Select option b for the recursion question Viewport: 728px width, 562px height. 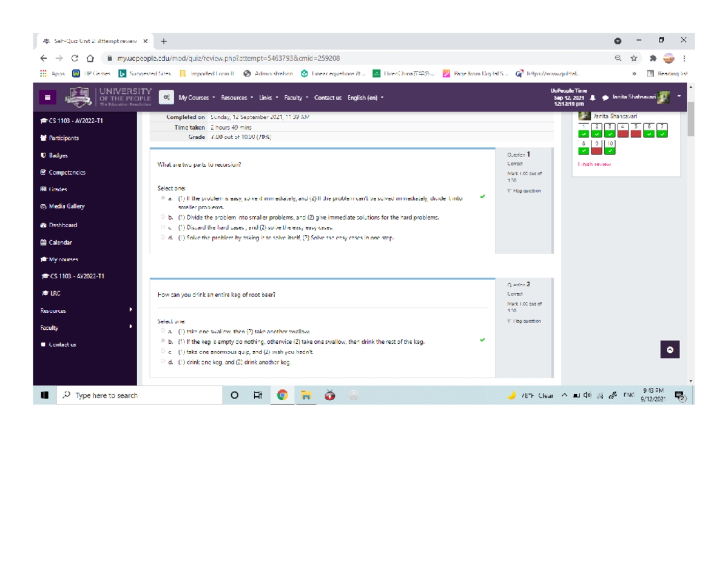click(x=163, y=217)
